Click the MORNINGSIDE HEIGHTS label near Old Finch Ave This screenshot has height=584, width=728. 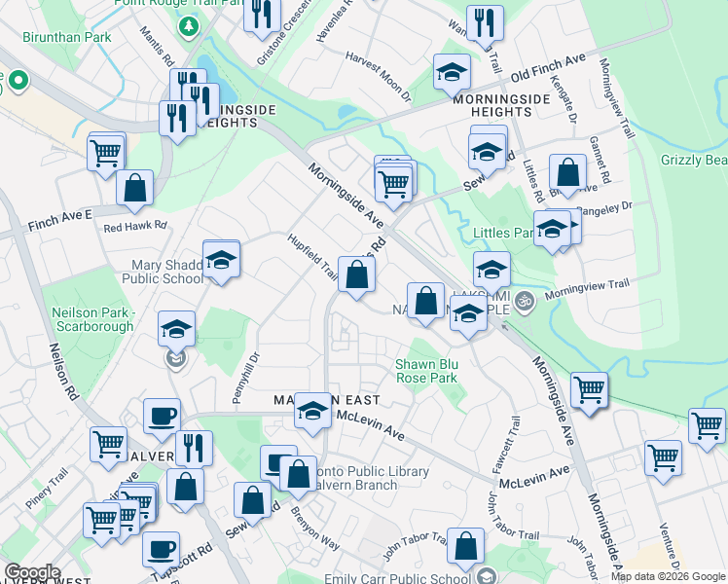(501, 105)
